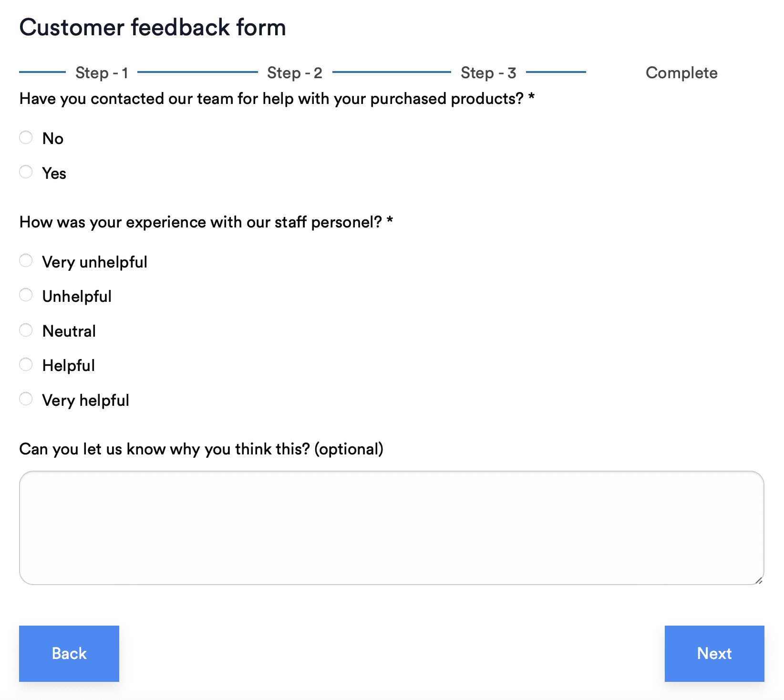Grab the textarea resize handle
The width and height of the screenshot is (784, 700).
[759, 580]
